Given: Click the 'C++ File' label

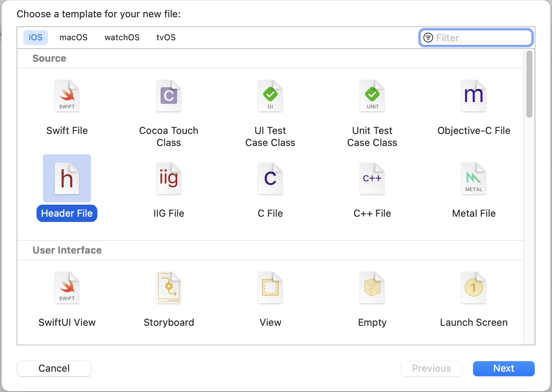Looking at the screenshot, I should point(372,213).
